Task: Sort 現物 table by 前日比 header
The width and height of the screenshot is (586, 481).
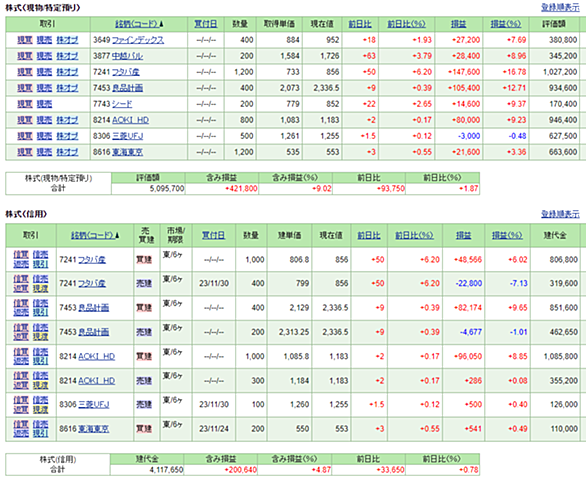Action: pos(360,24)
